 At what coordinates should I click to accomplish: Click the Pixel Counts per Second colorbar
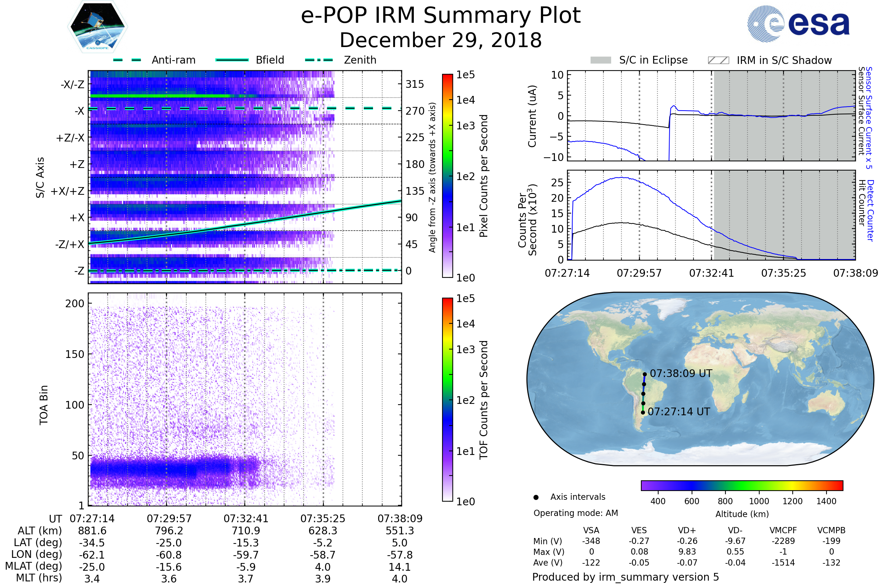447,176
